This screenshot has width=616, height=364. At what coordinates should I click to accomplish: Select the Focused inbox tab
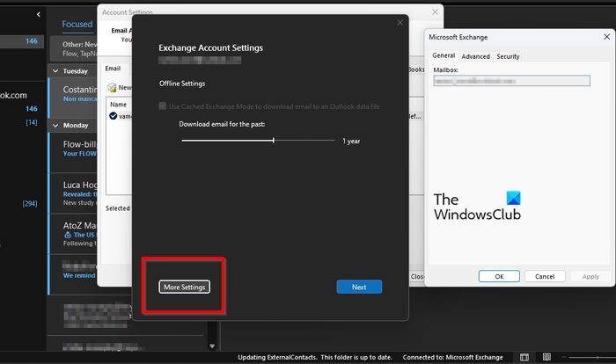click(77, 24)
